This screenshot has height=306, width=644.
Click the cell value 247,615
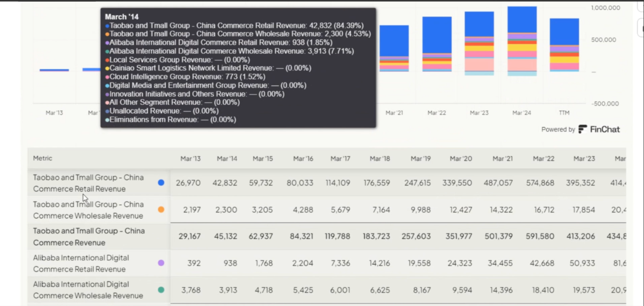[x=417, y=183]
